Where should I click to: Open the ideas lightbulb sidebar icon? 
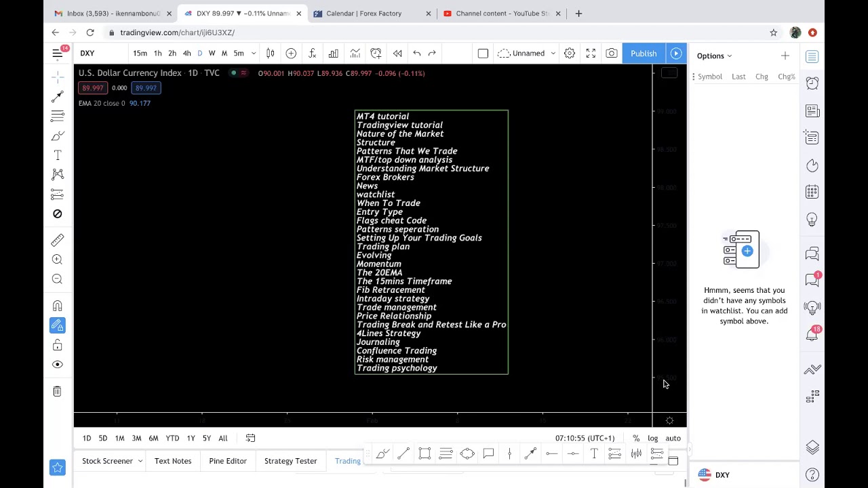812,220
